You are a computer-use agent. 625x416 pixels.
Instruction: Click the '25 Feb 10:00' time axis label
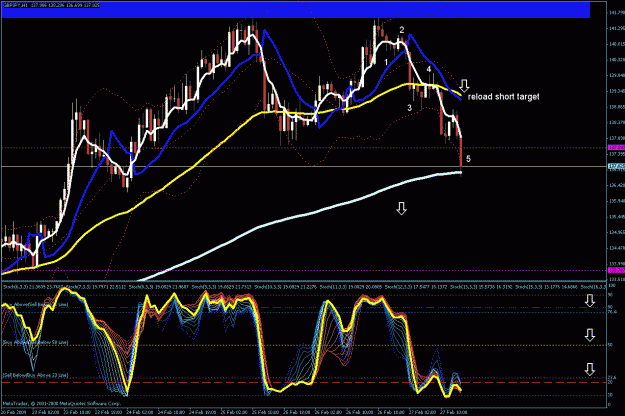[267, 412]
